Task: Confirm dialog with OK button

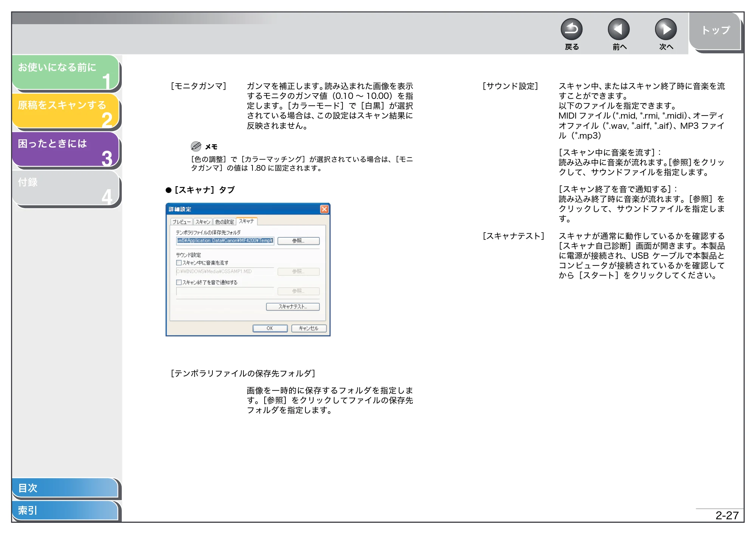Action: coord(270,328)
